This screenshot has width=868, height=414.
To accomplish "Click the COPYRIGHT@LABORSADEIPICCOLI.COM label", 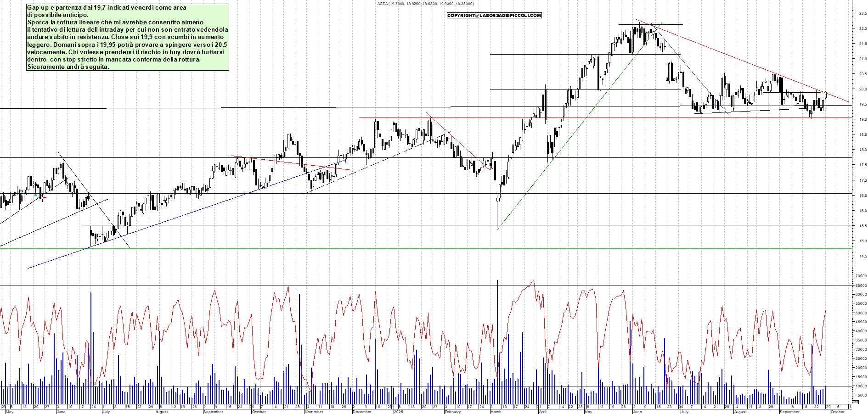I will click(494, 16).
